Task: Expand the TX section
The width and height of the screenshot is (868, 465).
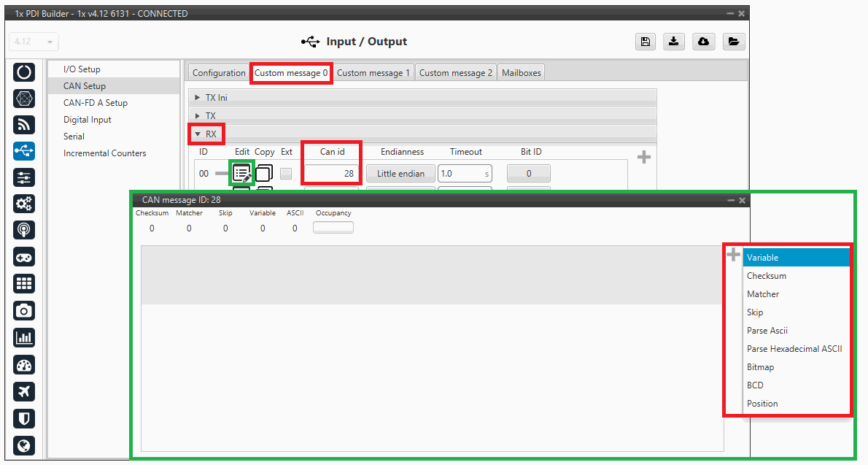Action: [422, 116]
